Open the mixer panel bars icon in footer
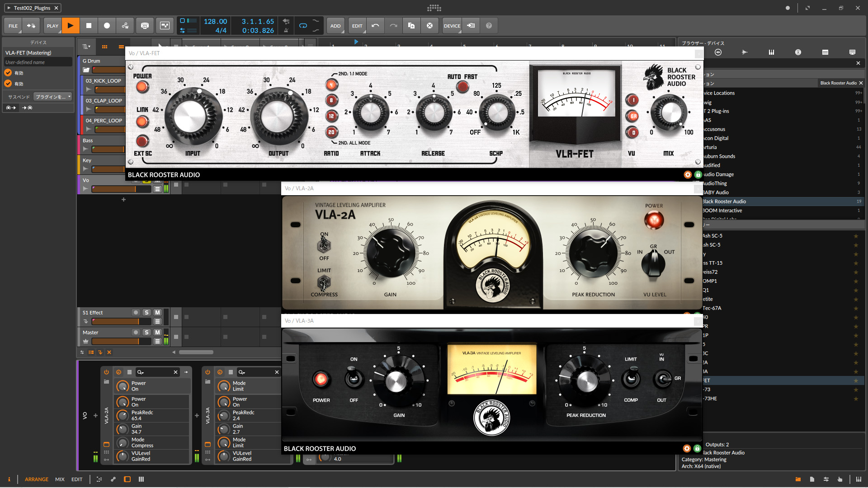Viewport: 868px width, 488px height. (141, 479)
